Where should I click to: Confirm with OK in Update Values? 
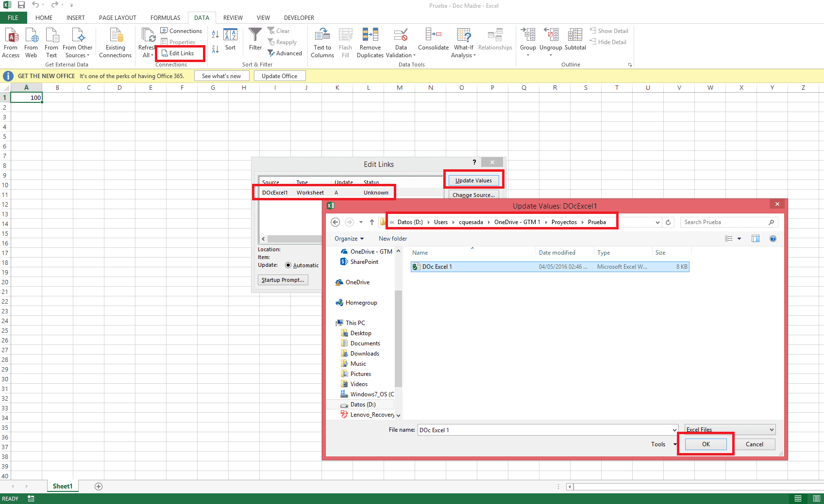click(706, 444)
